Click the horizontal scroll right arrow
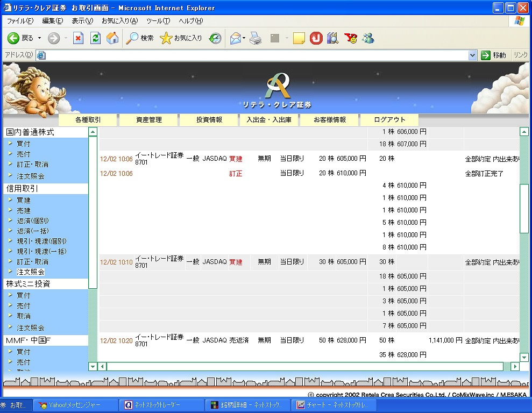This screenshot has width=532, height=413. pos(515,366)
